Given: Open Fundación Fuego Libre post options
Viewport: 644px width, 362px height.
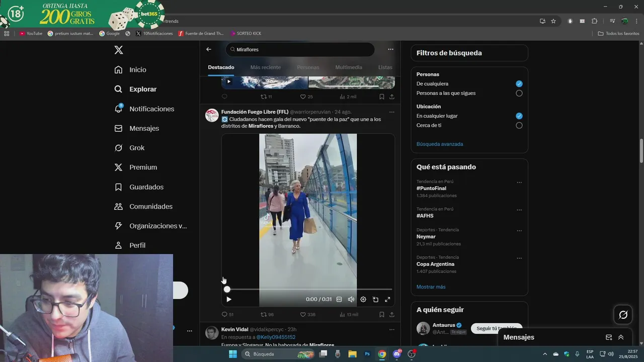Looking at the screenshot, I should tap(391, 112).
